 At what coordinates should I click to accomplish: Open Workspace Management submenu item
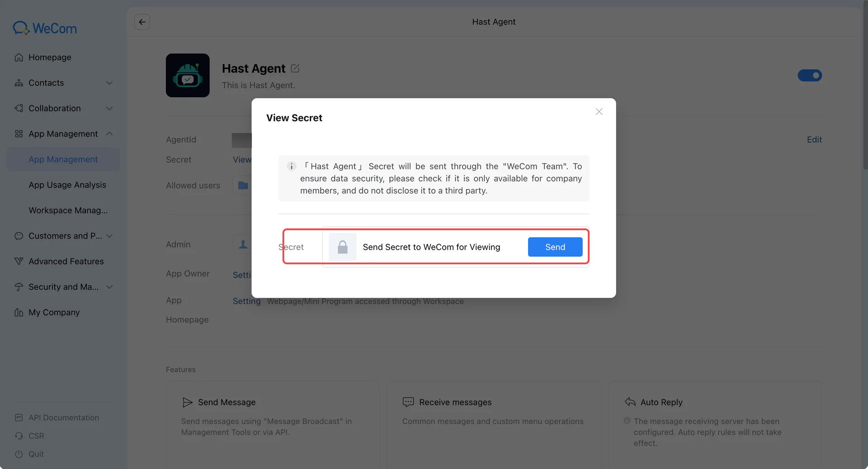point(68,210)
